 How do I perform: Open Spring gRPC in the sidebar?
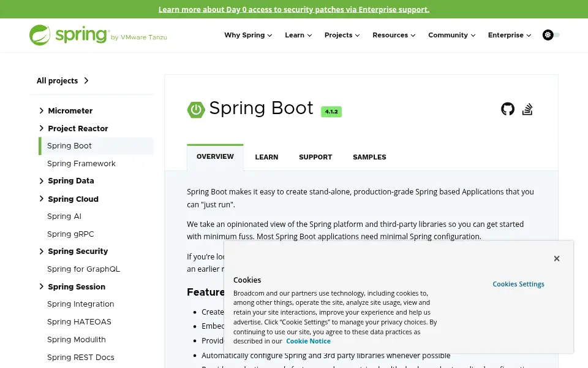(x=70, y=234)
